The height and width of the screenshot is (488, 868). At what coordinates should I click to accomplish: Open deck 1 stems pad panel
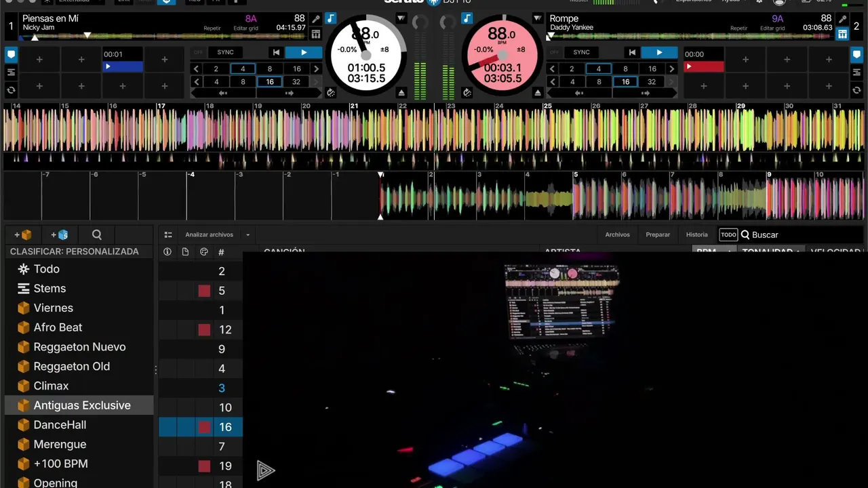(316, 34)
